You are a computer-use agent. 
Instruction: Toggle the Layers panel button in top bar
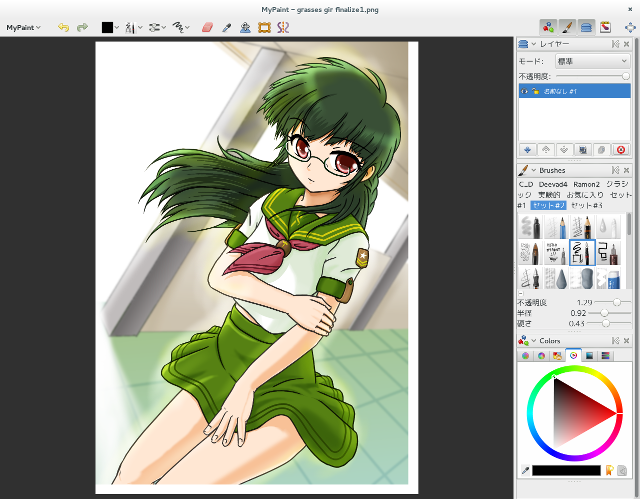[586, 27]
